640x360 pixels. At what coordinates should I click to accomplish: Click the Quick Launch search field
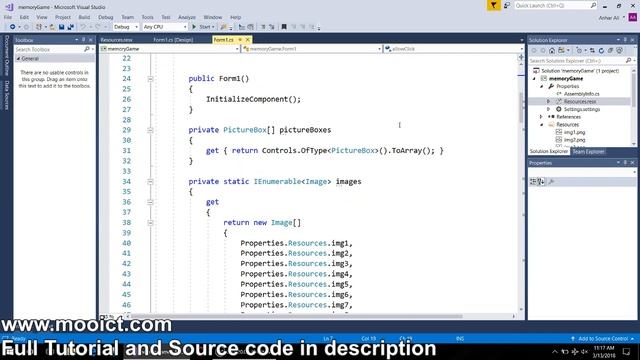pyautogui.click(x=555, y=5)
